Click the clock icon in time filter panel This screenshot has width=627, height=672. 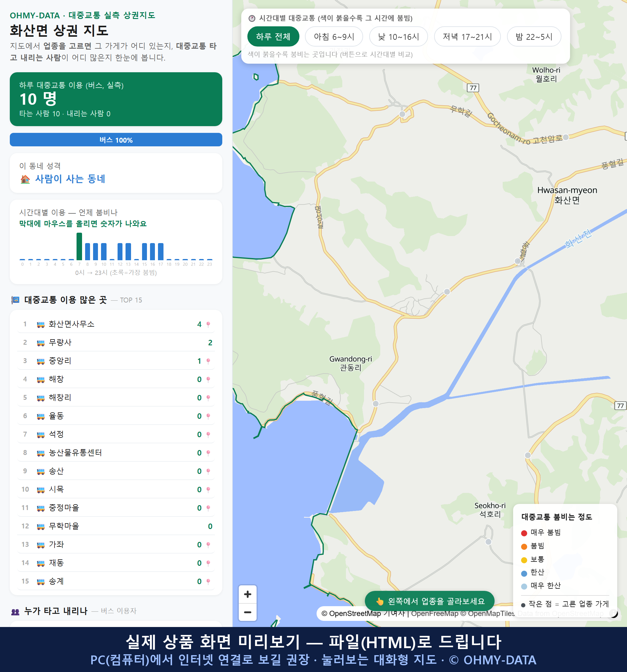252,18
